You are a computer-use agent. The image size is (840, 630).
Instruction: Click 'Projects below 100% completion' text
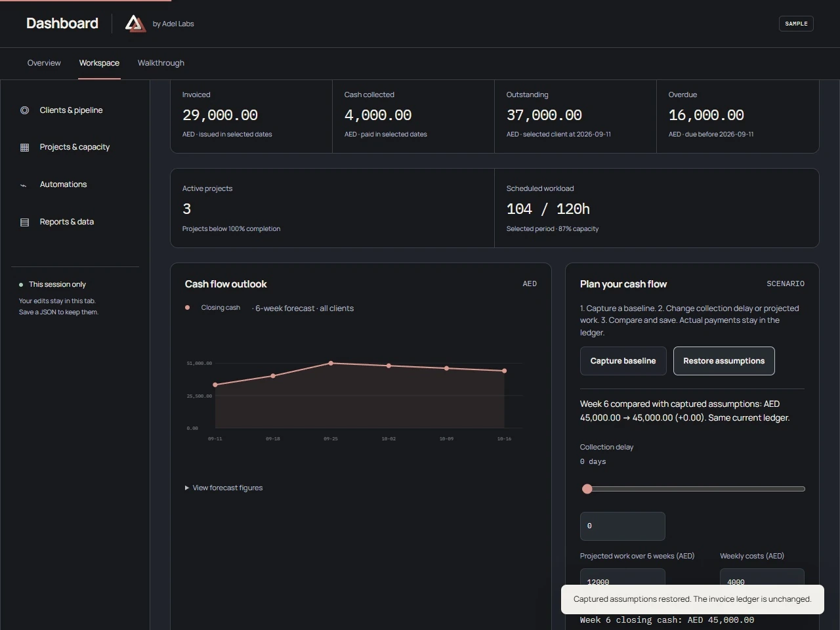click(231, 229)
